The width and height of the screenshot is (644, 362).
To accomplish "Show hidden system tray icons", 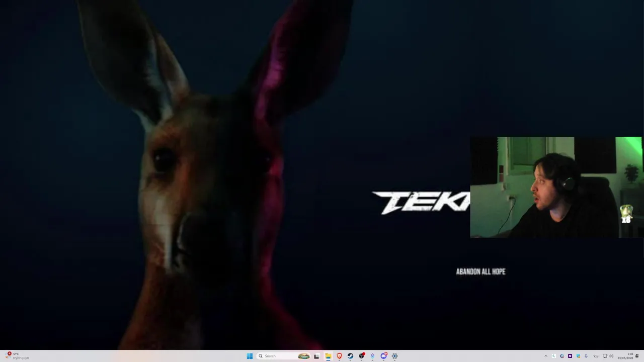I will point(546,356).
